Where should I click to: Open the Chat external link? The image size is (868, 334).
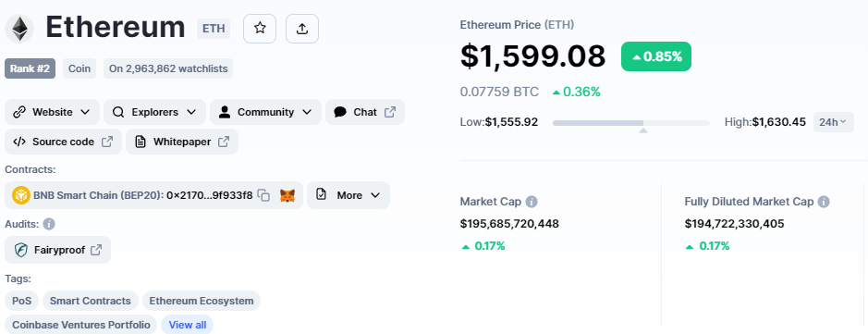coord(365,112)
